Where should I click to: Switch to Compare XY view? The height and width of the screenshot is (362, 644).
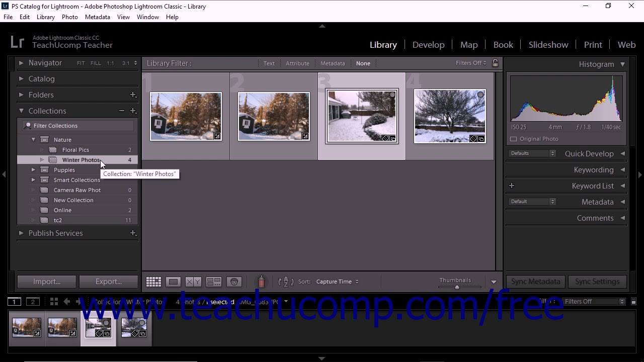193,282
